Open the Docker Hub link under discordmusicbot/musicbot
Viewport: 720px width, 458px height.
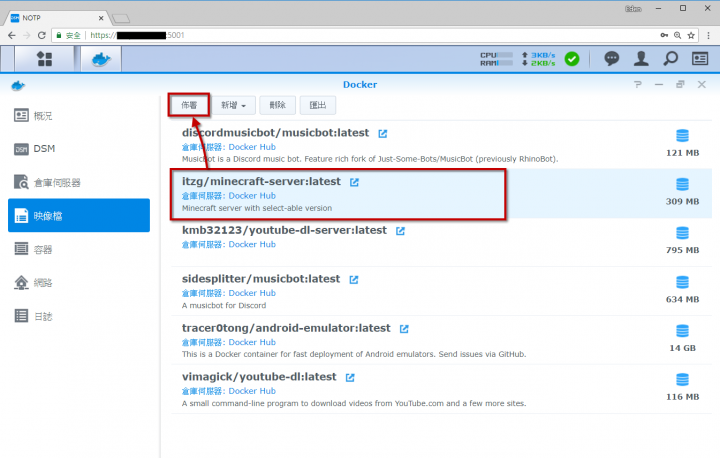pos(252,147)
